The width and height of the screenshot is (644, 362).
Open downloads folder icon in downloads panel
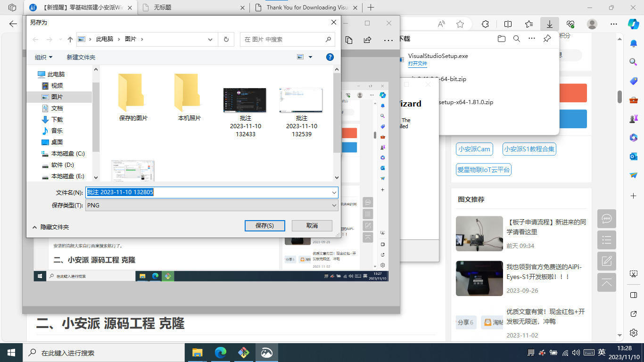pyautogui.click(x=501, y=39)
